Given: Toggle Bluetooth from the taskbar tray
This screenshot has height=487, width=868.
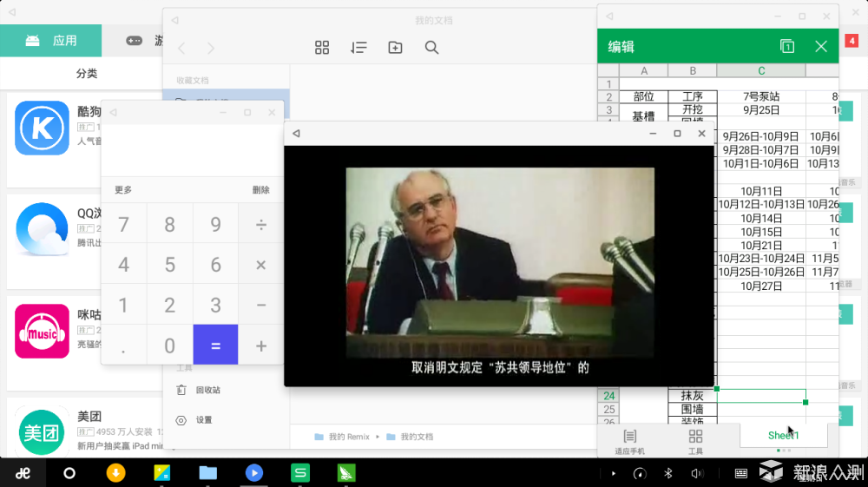Looking at the screenshot, I should (668, 473).
